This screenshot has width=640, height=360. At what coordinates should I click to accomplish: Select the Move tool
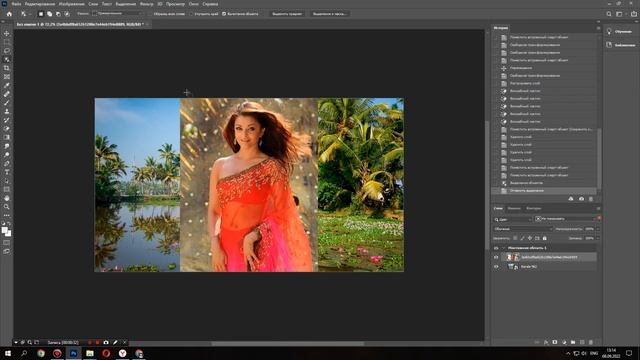[x=7, y=33]
